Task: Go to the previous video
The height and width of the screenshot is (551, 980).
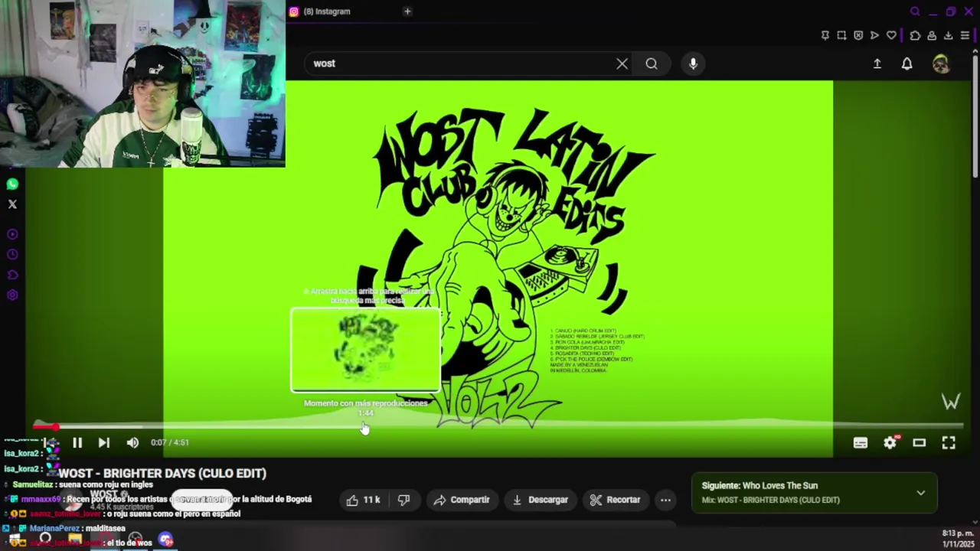Action: pos(51,442)
